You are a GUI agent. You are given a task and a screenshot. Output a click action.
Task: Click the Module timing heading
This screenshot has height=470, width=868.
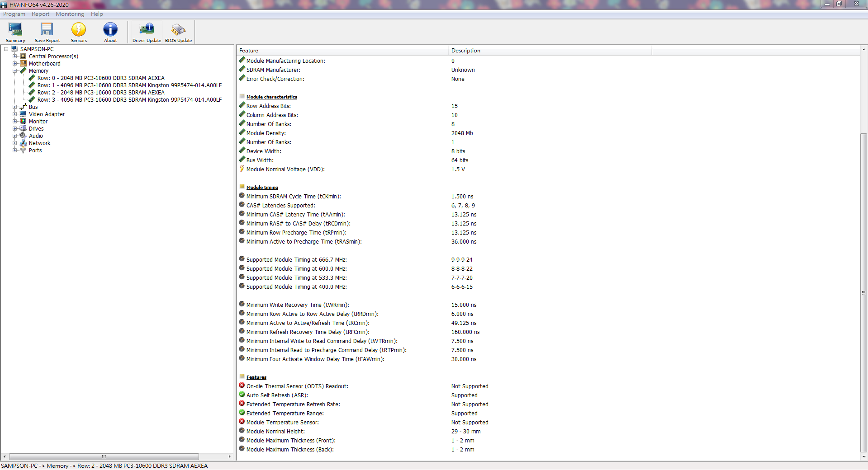point(262,187)
